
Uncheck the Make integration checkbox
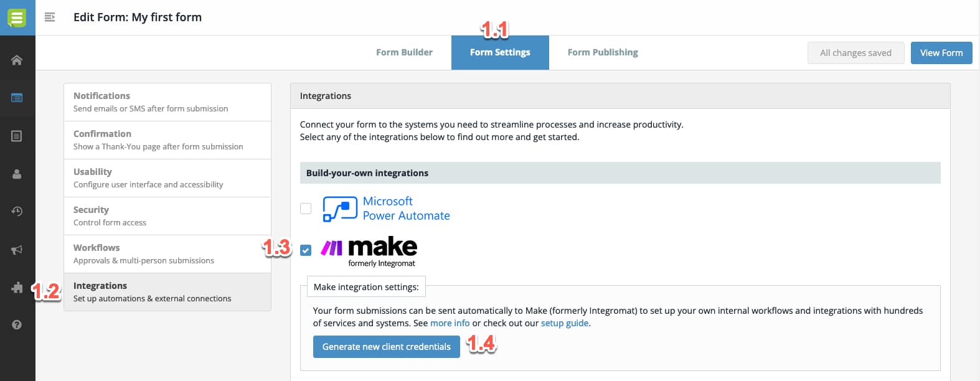point(306,250)
